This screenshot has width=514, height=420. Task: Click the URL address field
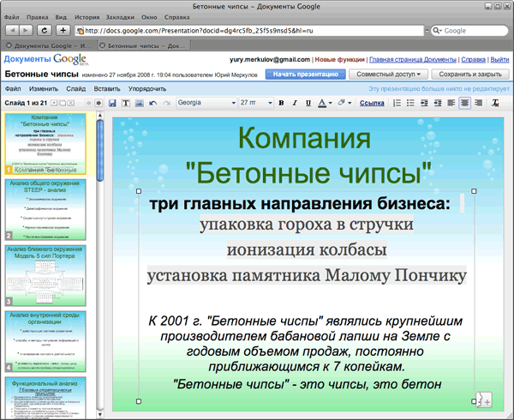click(x=249, y=31)
